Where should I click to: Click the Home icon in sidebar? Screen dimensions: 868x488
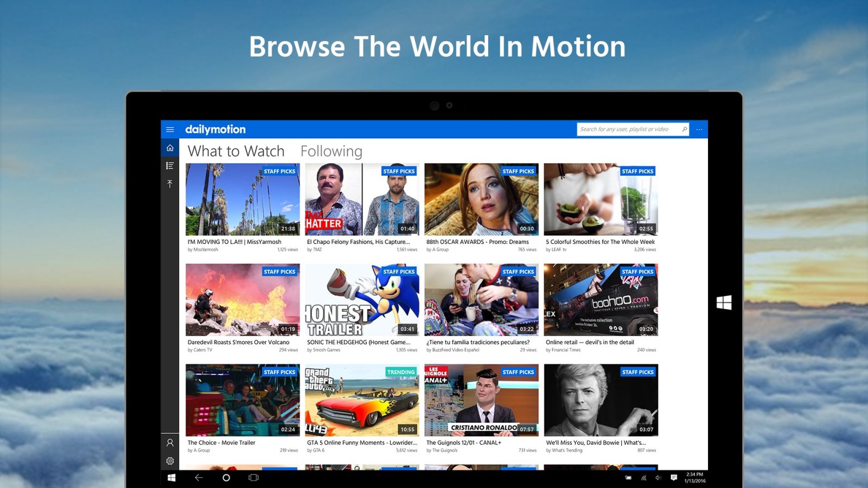[170, 148]
